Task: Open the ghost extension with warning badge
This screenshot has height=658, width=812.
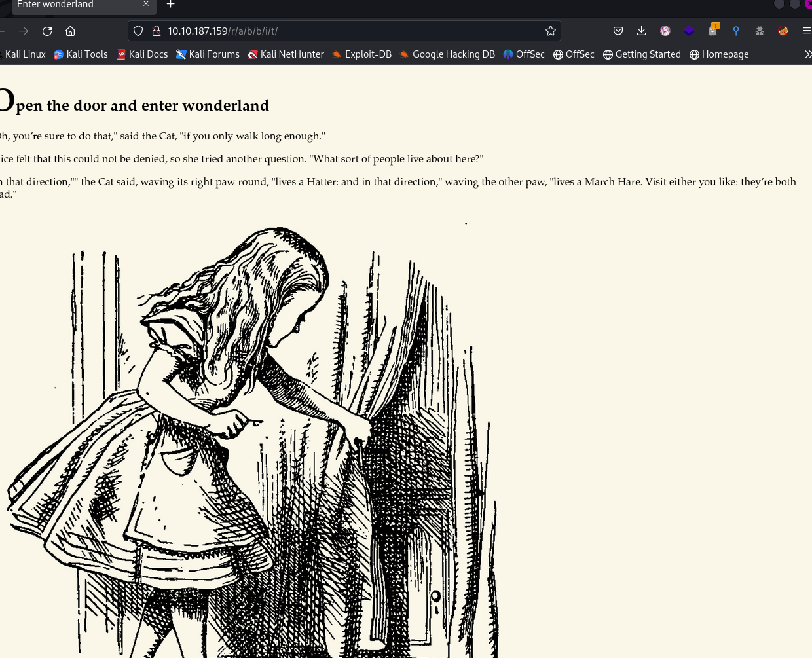Action: [712, 31]
